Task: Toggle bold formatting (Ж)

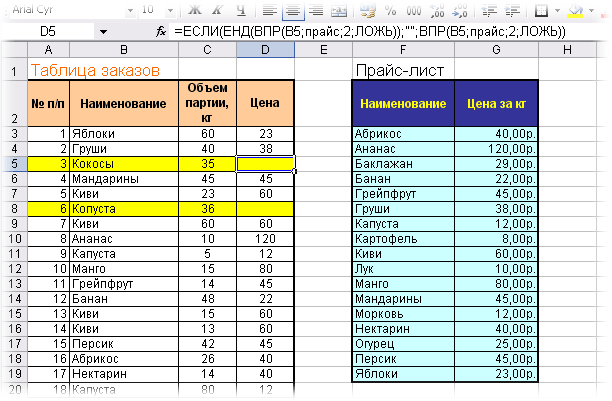Action: pyautogui.click(x=195, y=11)
